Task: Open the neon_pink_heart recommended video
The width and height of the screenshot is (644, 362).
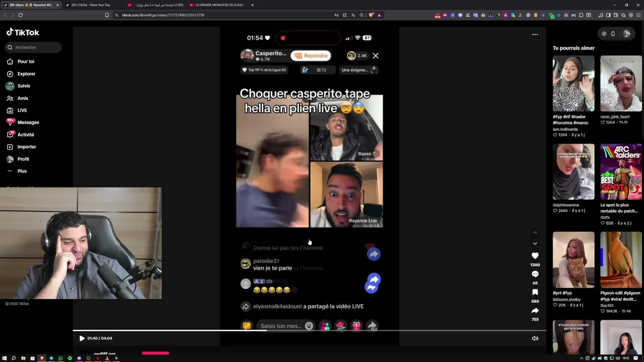Action: point(621,83)
